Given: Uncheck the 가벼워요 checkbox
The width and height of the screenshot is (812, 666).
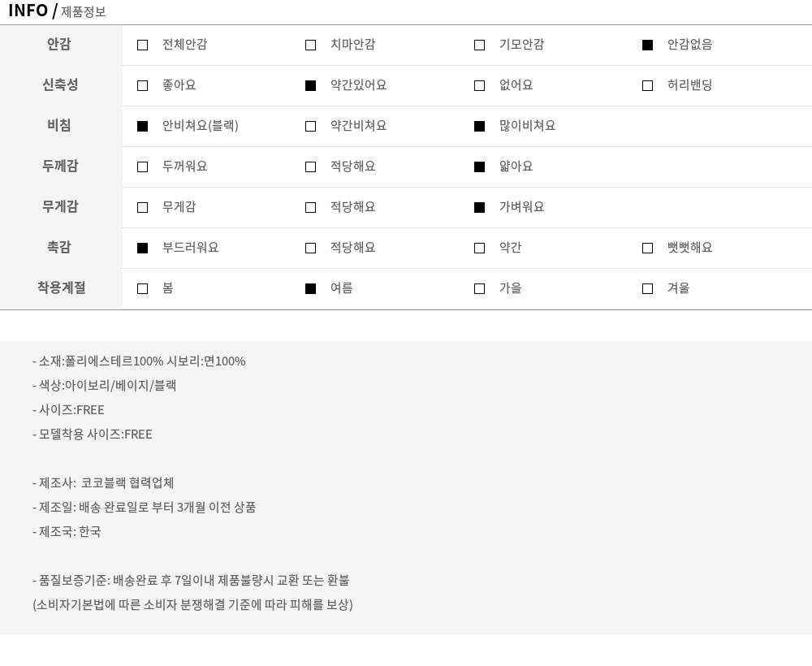Looking at the screenshot, I should coord(479,207).
